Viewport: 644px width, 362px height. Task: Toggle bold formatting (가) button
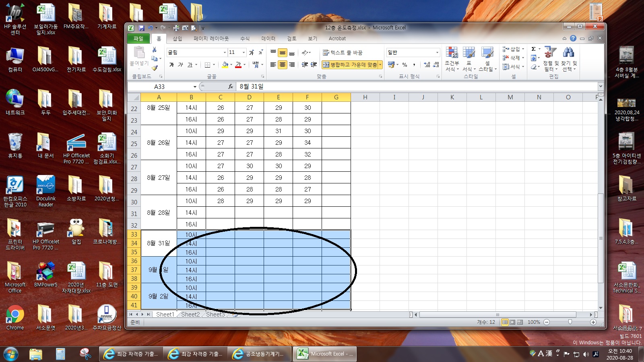click(171, 65)
